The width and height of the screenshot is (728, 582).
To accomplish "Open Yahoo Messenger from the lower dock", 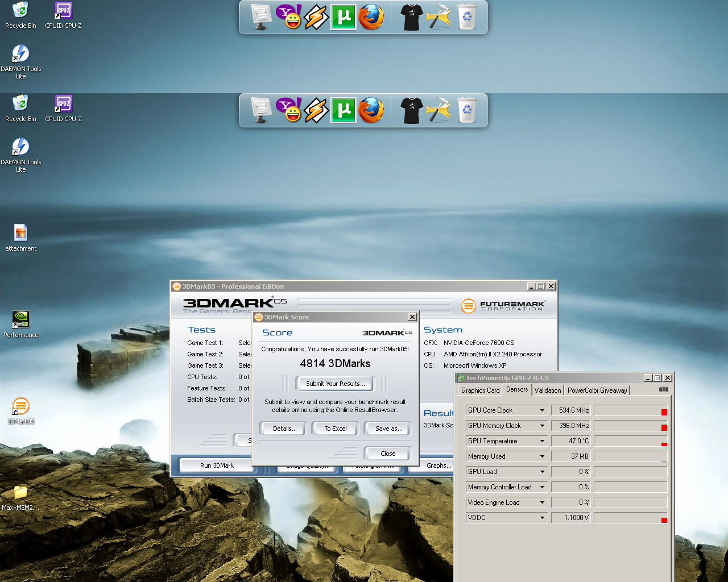I will 289,110.
